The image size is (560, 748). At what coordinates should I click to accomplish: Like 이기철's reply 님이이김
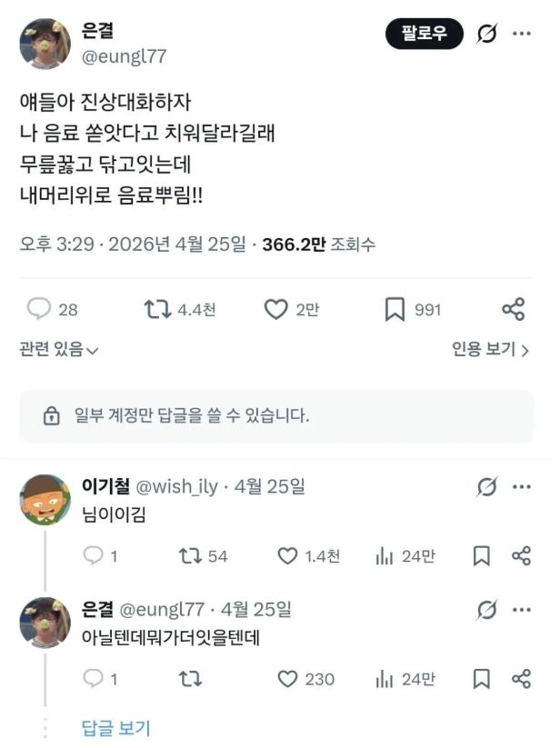pyautogui.click(x=287, y=556)
